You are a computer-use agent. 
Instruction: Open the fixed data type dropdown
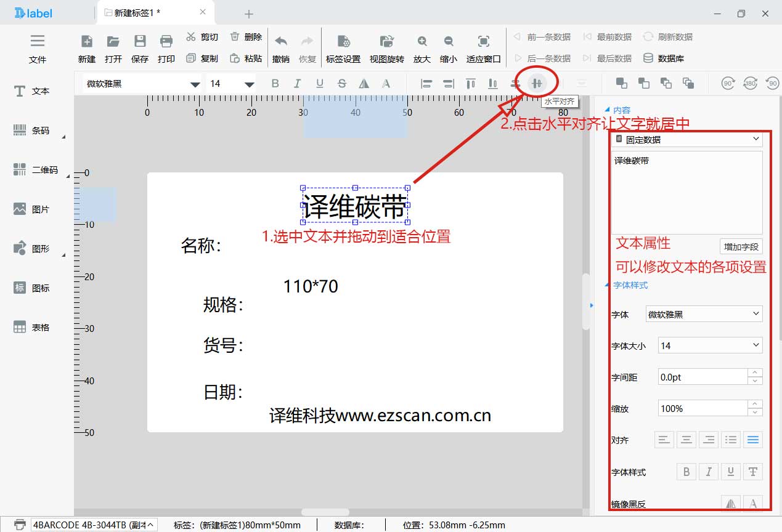[687, 140]
